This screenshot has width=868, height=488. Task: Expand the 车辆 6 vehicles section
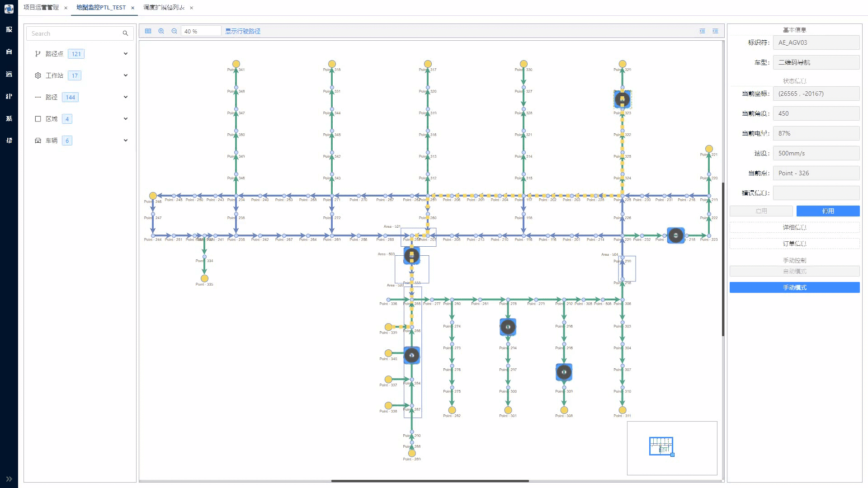pos(125,141)
